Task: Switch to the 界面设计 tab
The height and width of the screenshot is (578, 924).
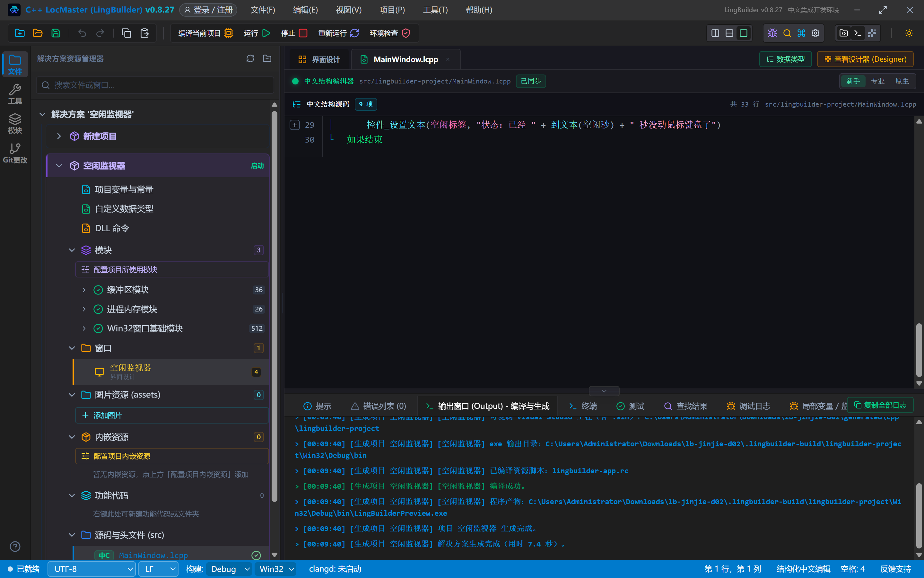Action: coord(319,59)
